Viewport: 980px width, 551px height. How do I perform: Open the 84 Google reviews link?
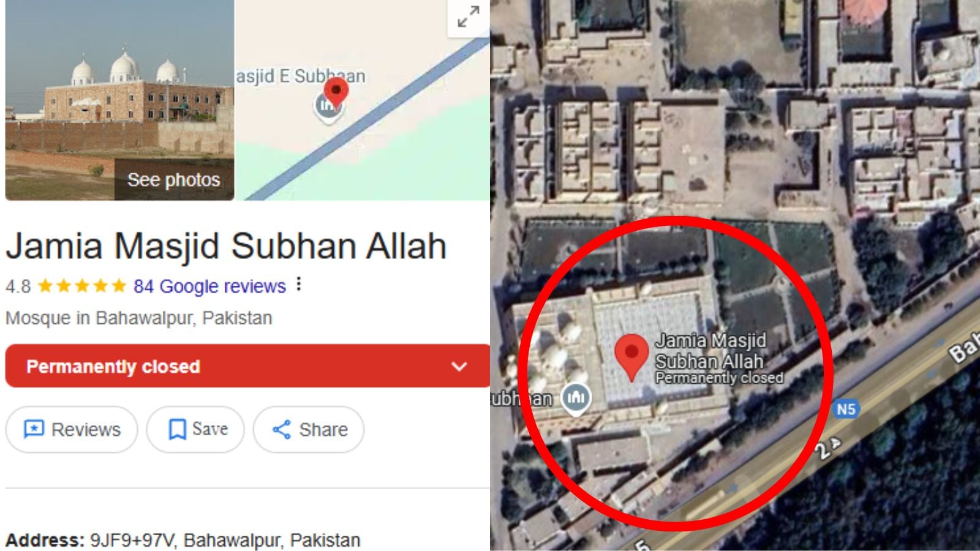pyautogui.click(x=209, y=286)
